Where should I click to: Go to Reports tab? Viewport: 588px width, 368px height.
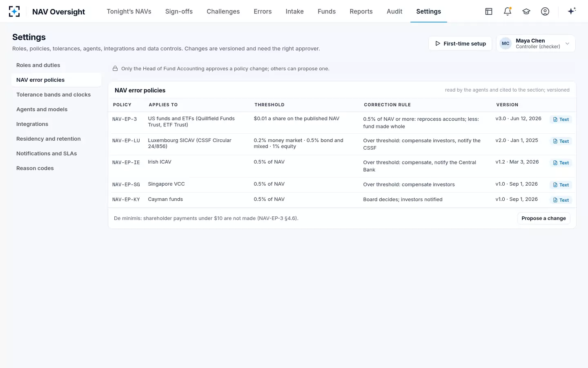click(361, 11)
